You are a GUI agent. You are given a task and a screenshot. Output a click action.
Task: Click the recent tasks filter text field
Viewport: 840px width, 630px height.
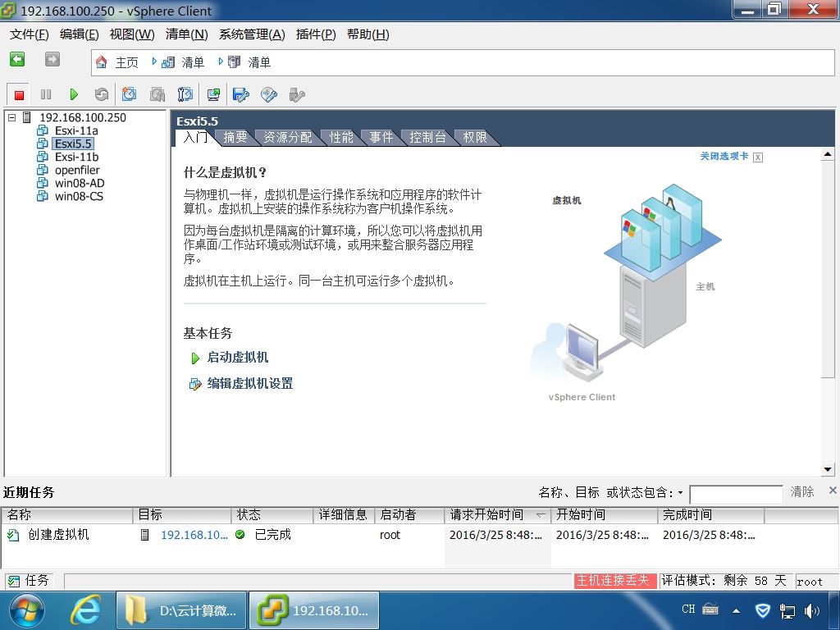(x=736, y=494)
